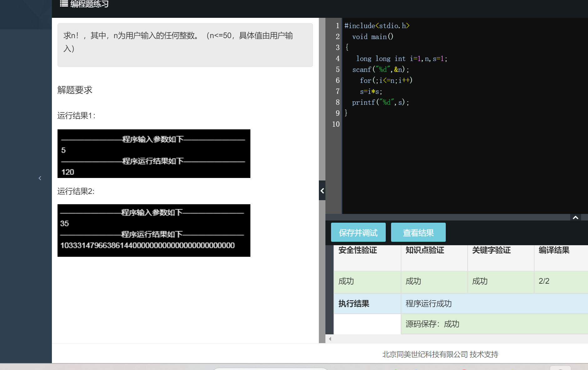Click the 关键字验证 column header
Viewport: 588px width, 370px height.
[x=491, y=250]
